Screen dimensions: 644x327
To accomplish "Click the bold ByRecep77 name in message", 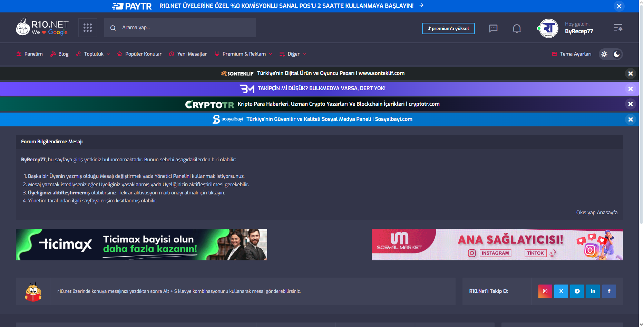I will pos(33,160).
